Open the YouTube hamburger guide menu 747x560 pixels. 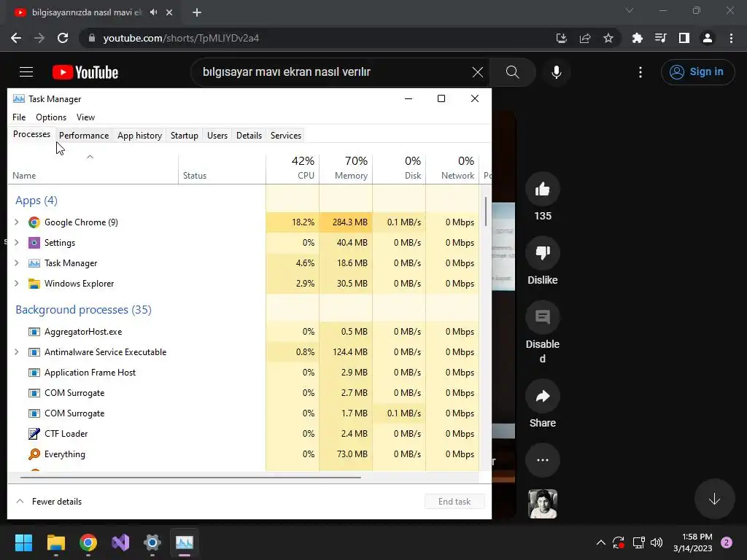tap(26, 72)
